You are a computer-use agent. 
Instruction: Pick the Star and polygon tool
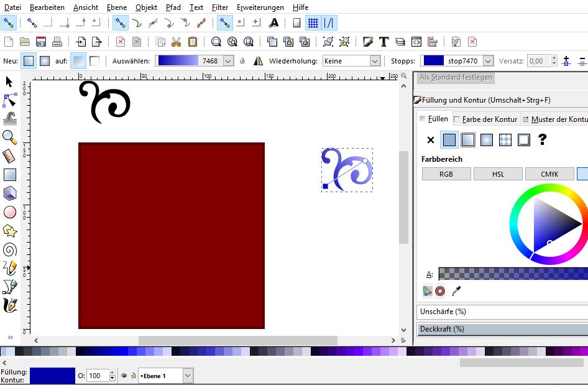pos(9,231)
